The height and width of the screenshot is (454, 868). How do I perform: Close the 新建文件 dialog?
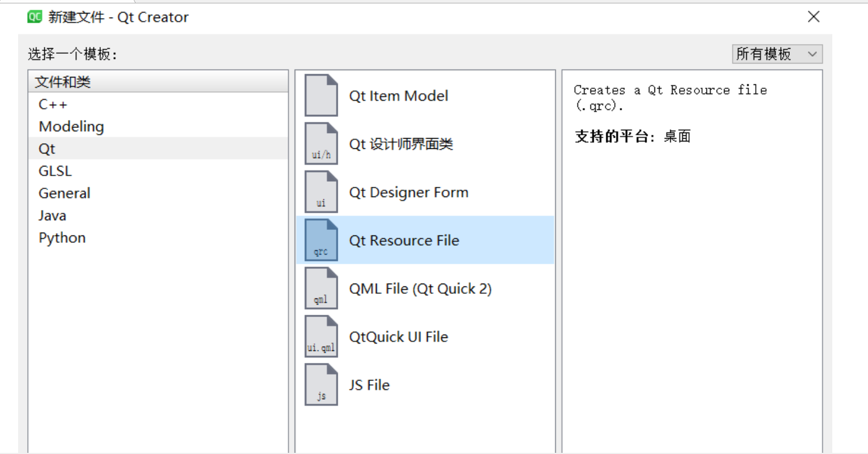(814, 17)
